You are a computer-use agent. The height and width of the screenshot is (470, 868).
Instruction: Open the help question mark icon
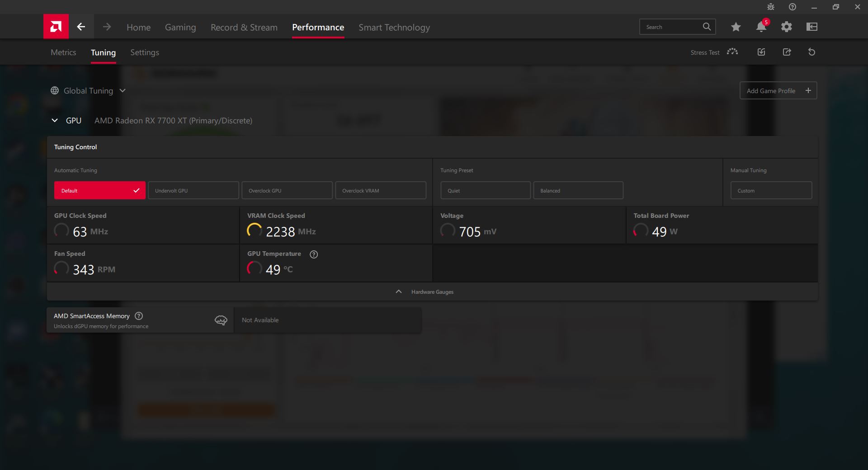[793, 7]
